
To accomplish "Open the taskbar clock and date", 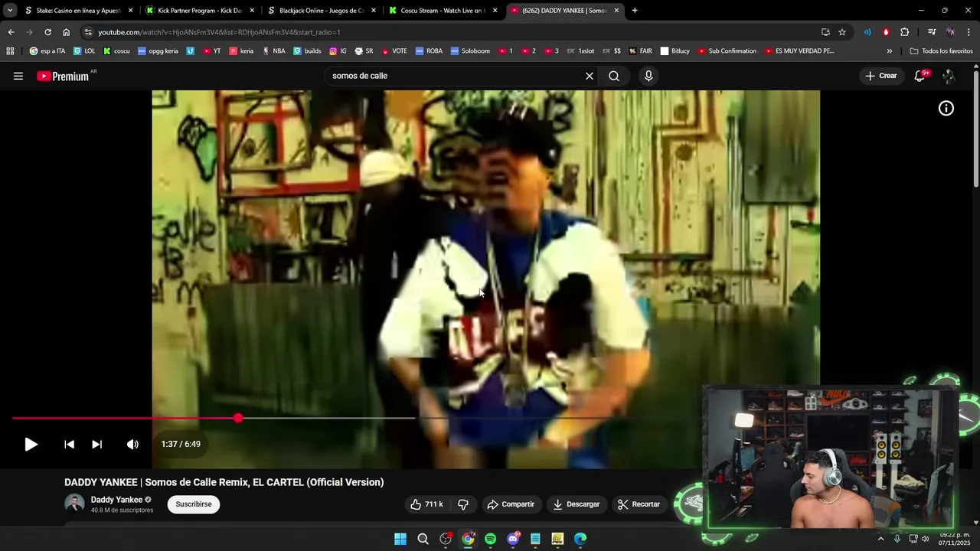I will pos(955,538).
